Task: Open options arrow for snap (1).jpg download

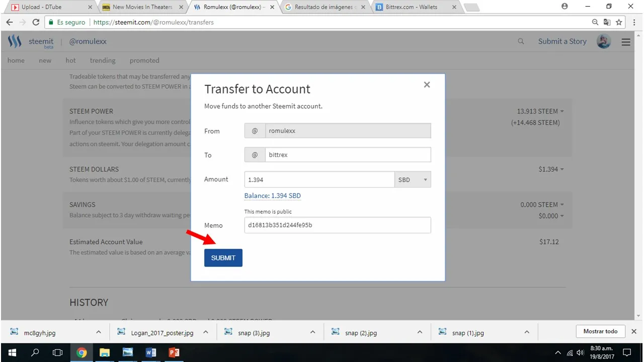Action: [x=526, y=332]
